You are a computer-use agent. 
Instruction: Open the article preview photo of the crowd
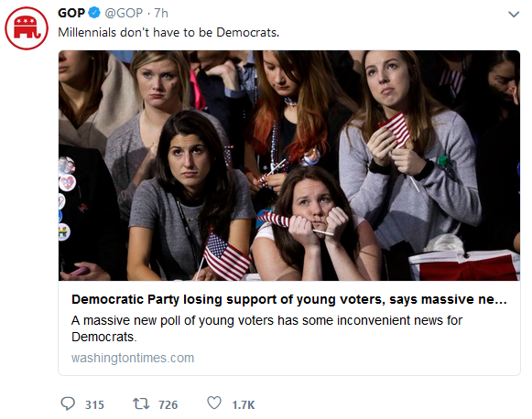289,166
